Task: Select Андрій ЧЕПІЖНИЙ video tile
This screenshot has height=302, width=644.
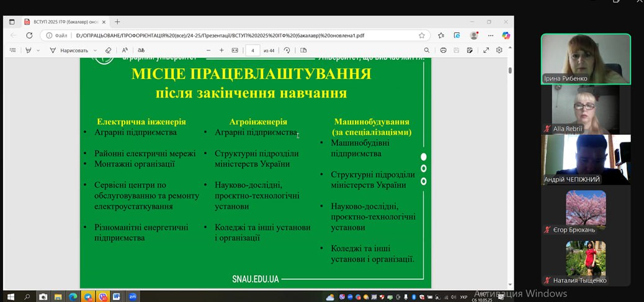Action: (x=586, y=160)
